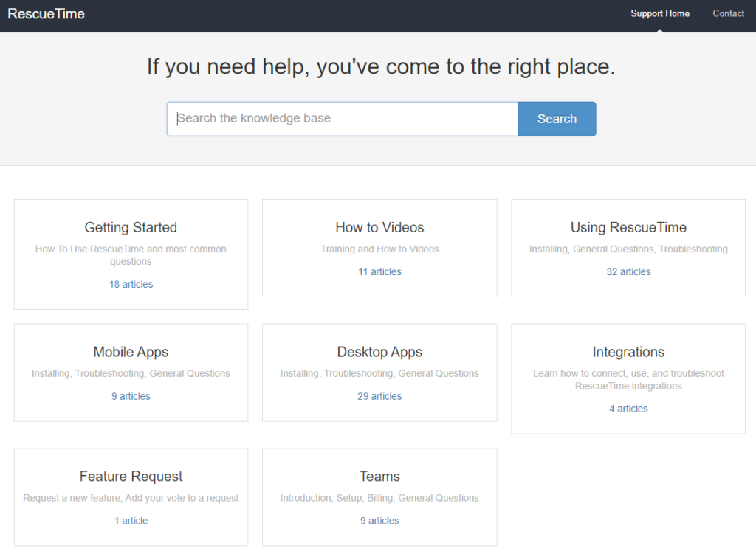Open the Support Home tab
This screenshot has height=551, width=756.
pyautogui.click(x=659, y=13)
